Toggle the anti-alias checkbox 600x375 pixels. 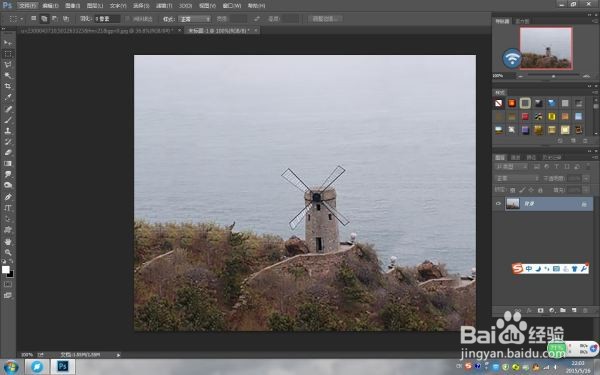(x=128, y=19)
